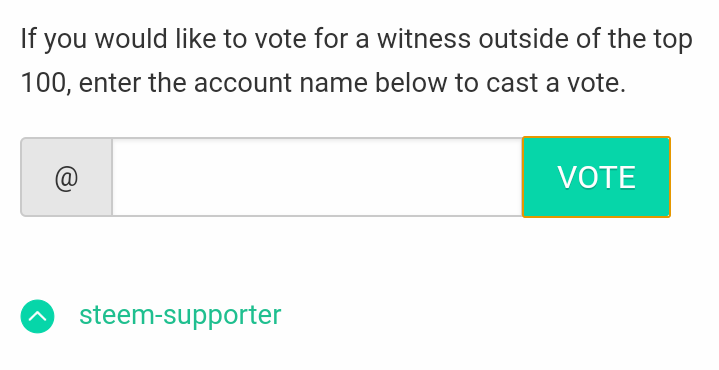This screenshot has width=719, height=370.
Task: Click the word VOTE on the green button
Action: pyautogui.click(x=596, y=177)
